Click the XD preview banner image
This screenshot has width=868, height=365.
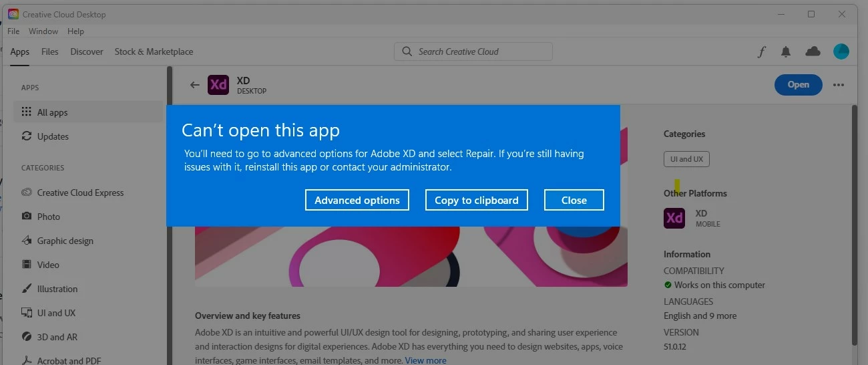(411, 256)
